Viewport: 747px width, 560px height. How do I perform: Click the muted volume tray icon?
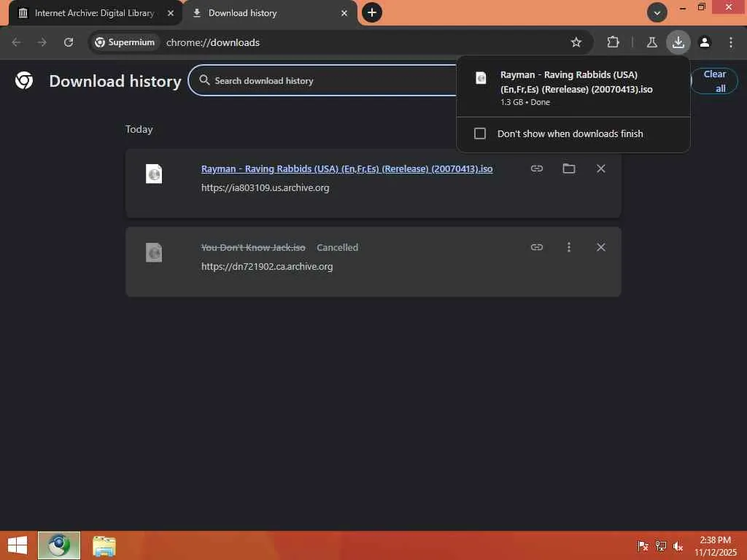(678, 545)
